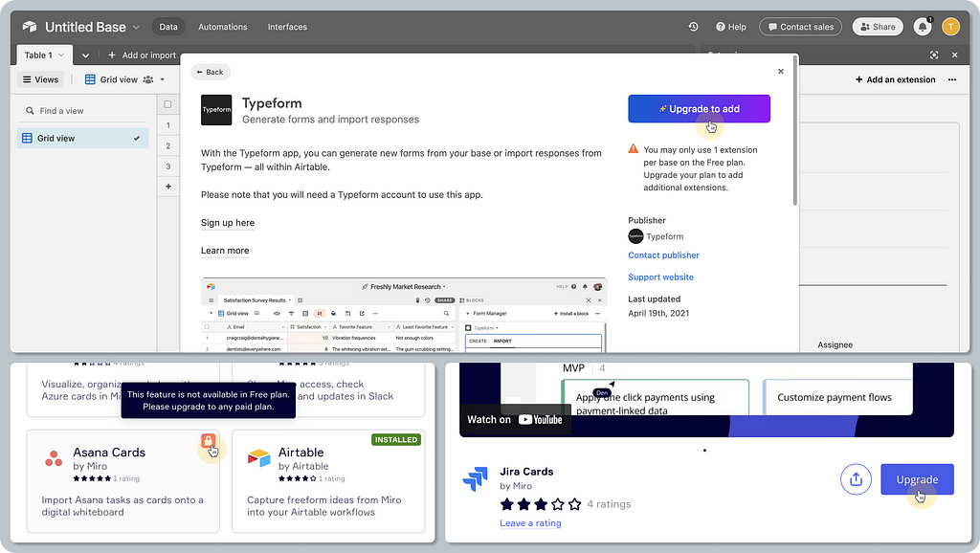Open the Interfaces tab
The height and width of the screenshot is (553, 980).
point(287,27)
